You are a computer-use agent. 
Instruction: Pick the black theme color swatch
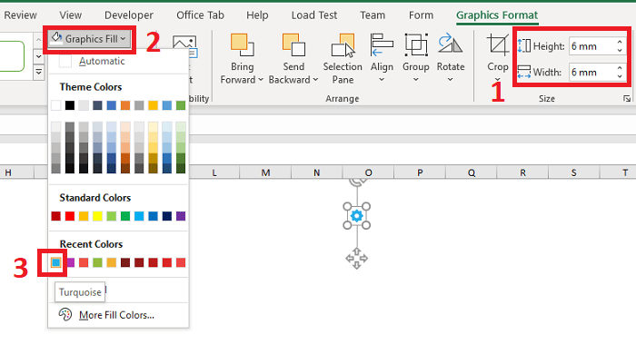(x=70, y=105)
